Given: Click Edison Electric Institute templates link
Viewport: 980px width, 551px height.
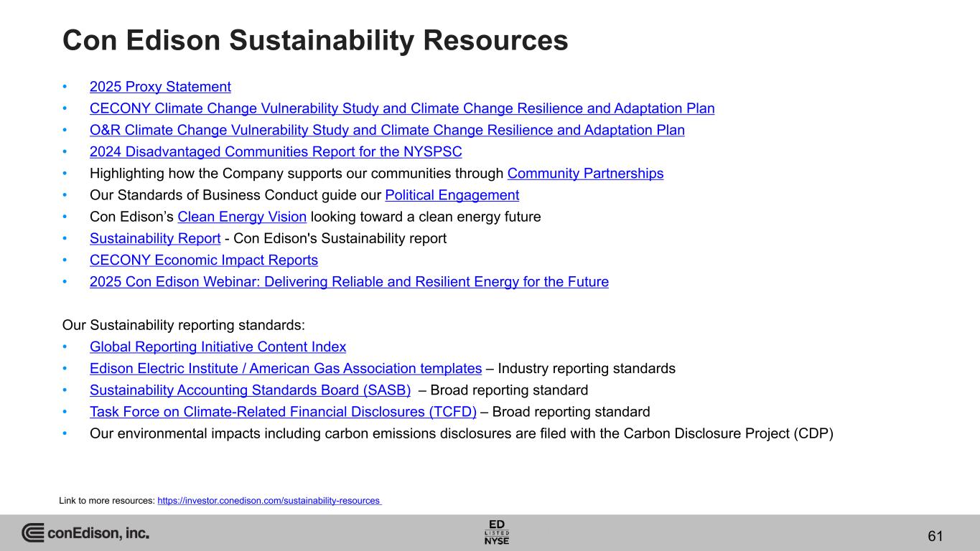Looking at the screenshot, I should click(285, 369).
